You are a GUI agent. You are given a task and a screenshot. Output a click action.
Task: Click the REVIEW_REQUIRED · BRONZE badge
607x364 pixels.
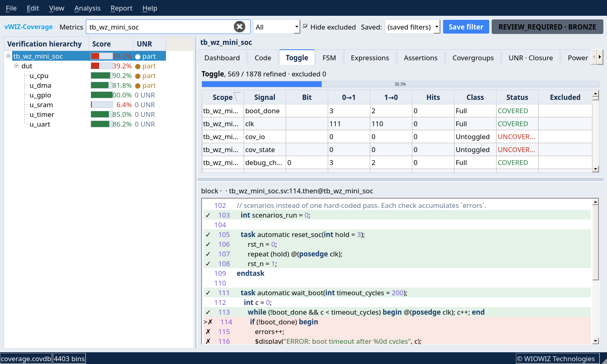pos(547,27)
